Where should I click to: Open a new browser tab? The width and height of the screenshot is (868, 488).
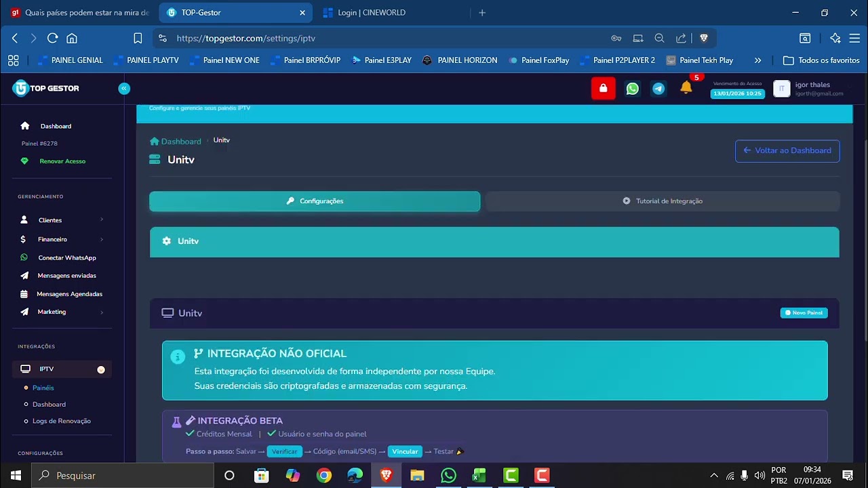point(482,12)
